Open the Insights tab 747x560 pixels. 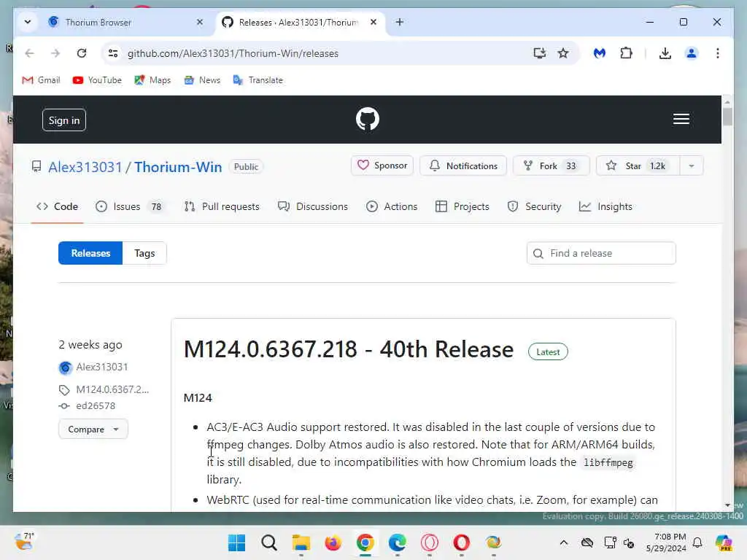click(x=605, y=206)
